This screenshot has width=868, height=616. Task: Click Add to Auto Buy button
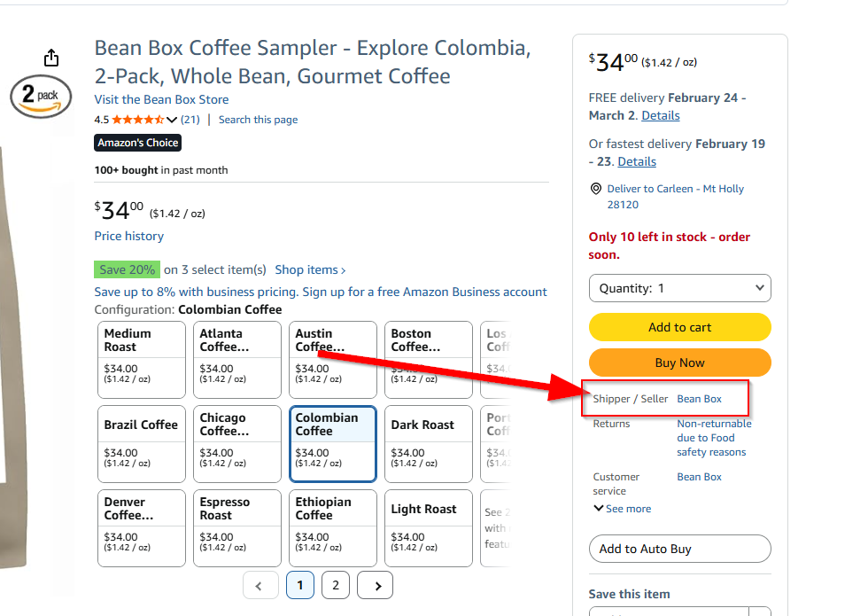pyautogui.click(x=679, y=549)
